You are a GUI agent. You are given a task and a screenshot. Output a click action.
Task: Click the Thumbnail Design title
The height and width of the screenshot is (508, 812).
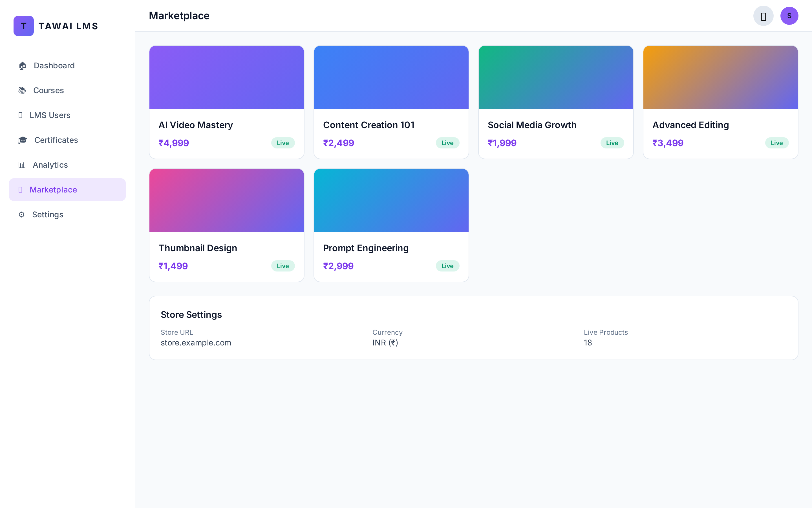[198, 248]
